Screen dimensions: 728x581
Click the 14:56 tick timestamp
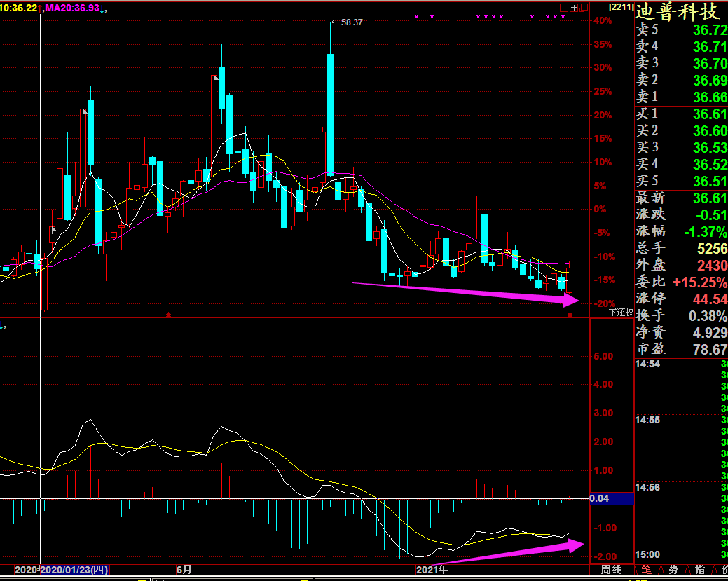[x=647, y=487]
